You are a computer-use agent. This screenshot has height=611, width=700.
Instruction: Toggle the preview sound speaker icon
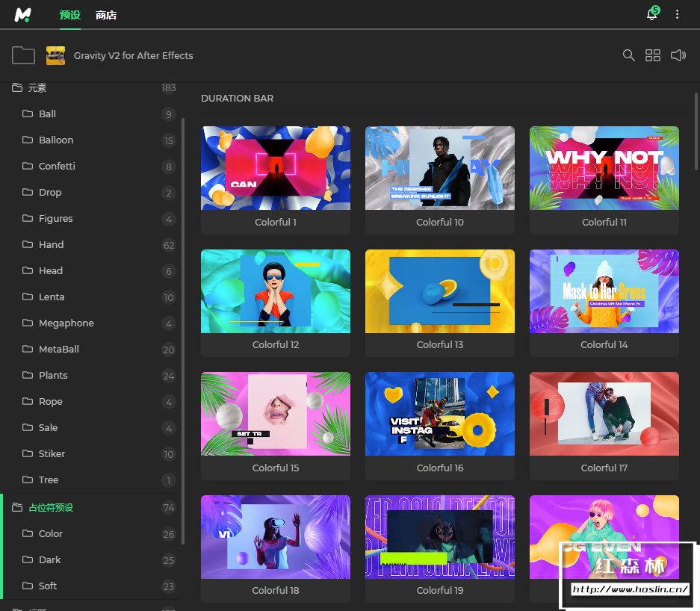click(678, 55)
